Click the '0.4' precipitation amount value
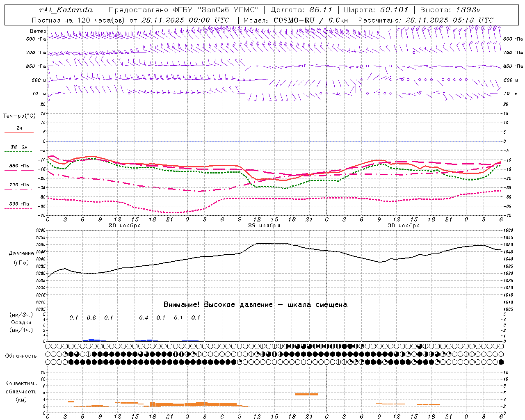This screenshot has height=420, width=525. tap(144, 318)
